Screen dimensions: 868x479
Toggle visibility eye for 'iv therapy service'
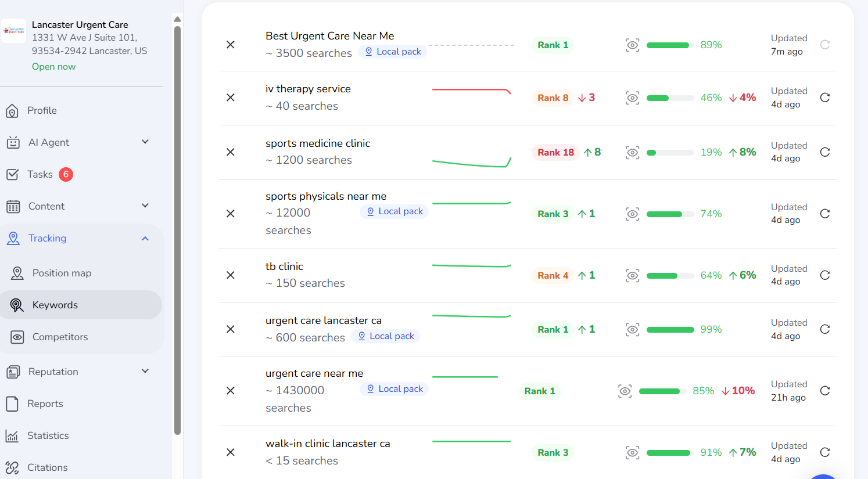632,98
